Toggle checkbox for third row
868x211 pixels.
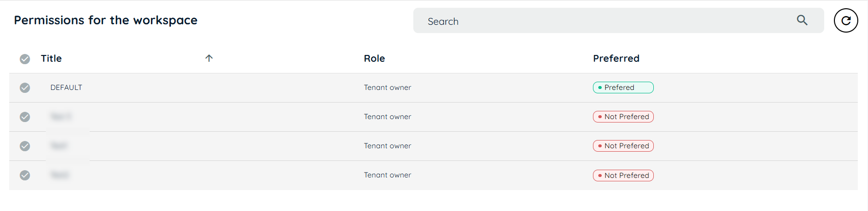pos(25,146)
